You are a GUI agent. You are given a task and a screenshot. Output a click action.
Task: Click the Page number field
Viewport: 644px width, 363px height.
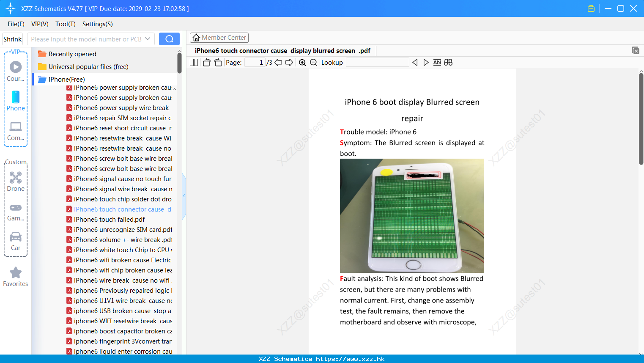pyautogui.click(x=255, y=62)
